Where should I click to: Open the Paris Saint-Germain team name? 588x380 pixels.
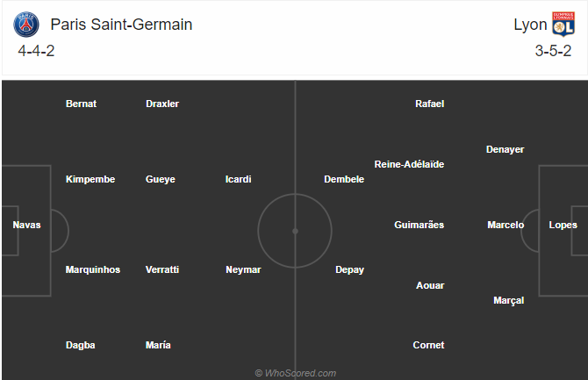pos(121,25)
